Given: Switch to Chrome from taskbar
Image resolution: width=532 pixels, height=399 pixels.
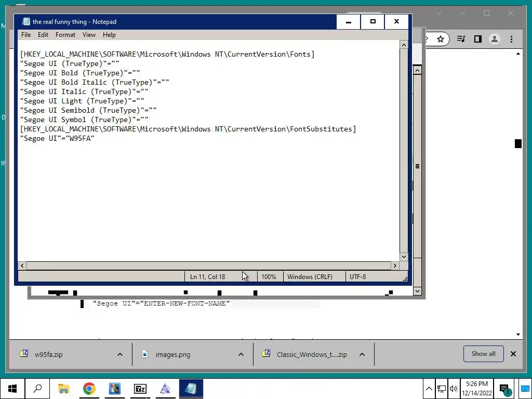Looking at the screenshot, I should click(x=89, y=389).
